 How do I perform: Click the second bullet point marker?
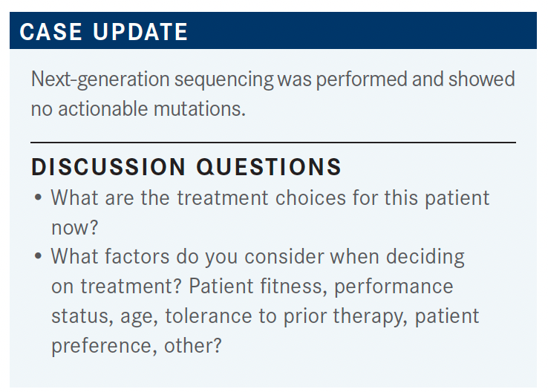click(38, 256)
